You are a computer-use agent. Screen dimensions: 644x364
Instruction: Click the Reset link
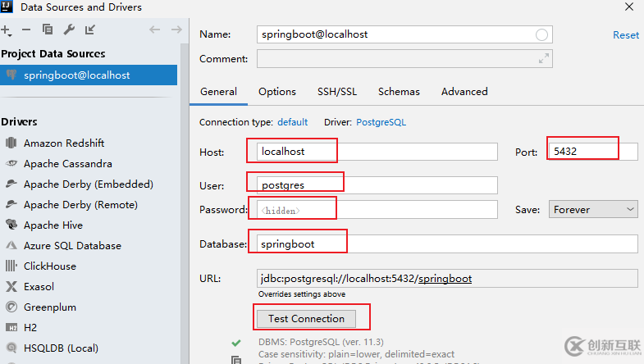point(626,35)
